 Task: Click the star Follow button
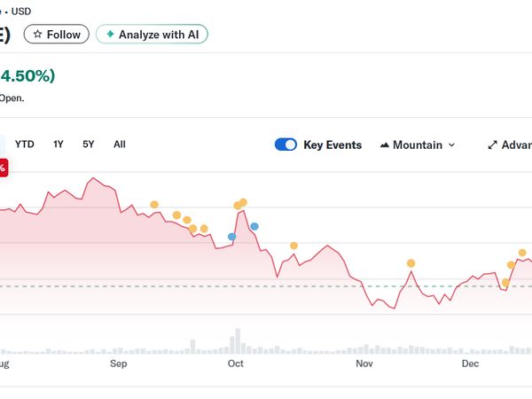click(x=56, y=35)
